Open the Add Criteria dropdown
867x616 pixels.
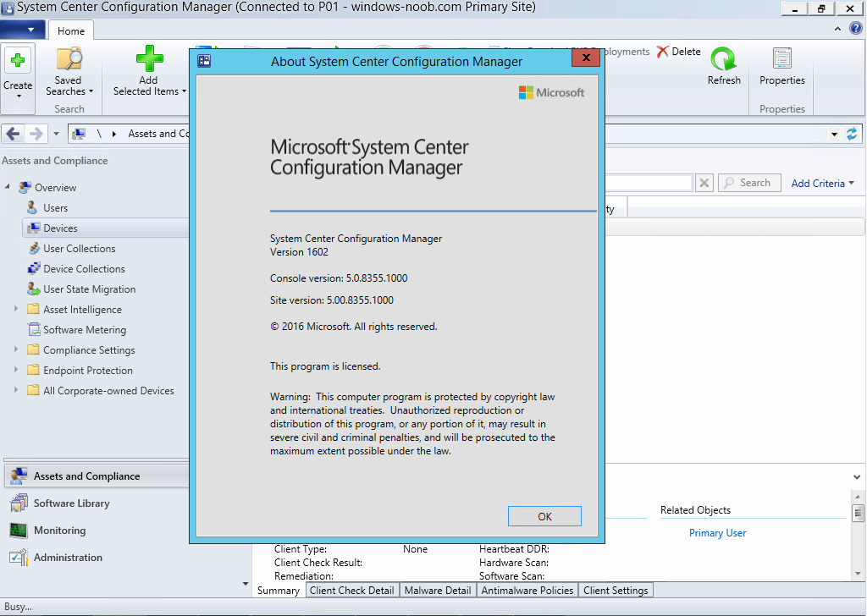tap(822, 184)
